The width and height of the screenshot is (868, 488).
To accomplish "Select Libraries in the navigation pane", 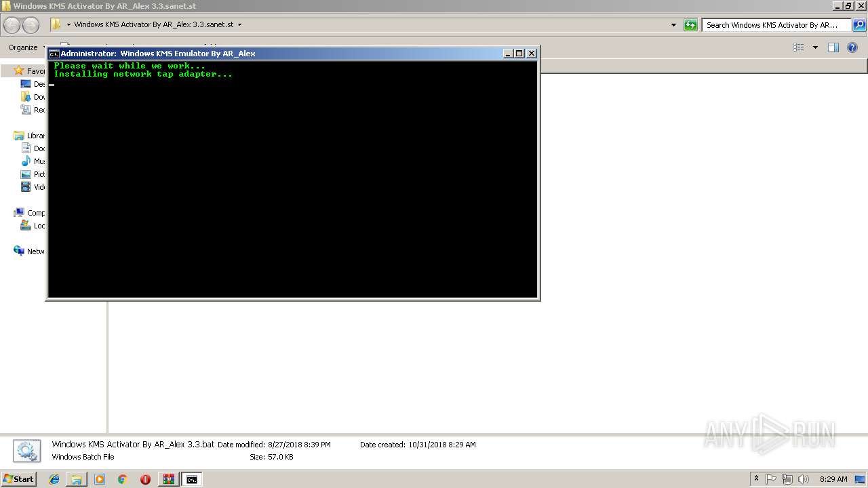I will click(x=29, y=136).
